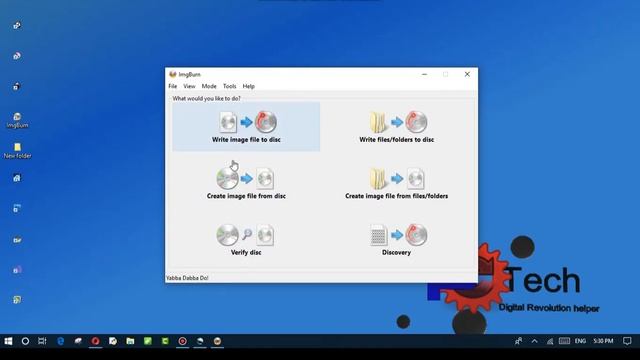Select the ImgBurn desktop shortcut

click(17, 120)
